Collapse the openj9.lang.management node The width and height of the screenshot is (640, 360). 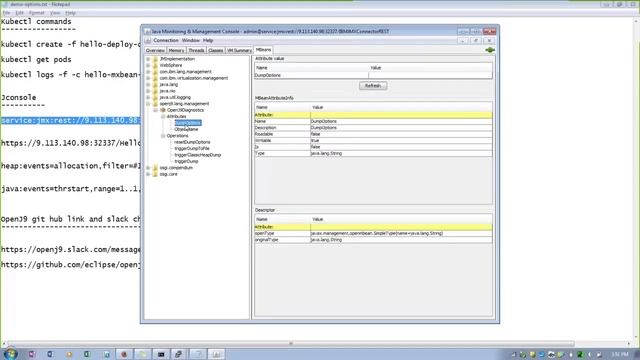(149, 104)
